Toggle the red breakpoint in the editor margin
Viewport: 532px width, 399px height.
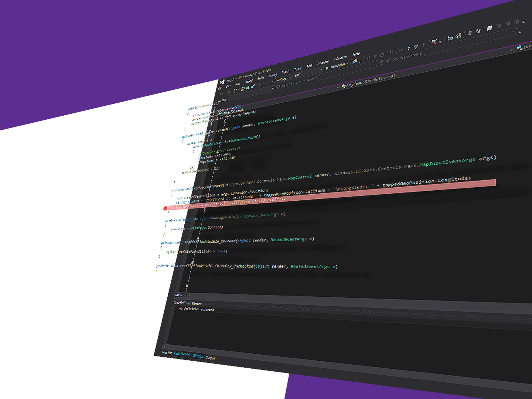tap(165, 209)
